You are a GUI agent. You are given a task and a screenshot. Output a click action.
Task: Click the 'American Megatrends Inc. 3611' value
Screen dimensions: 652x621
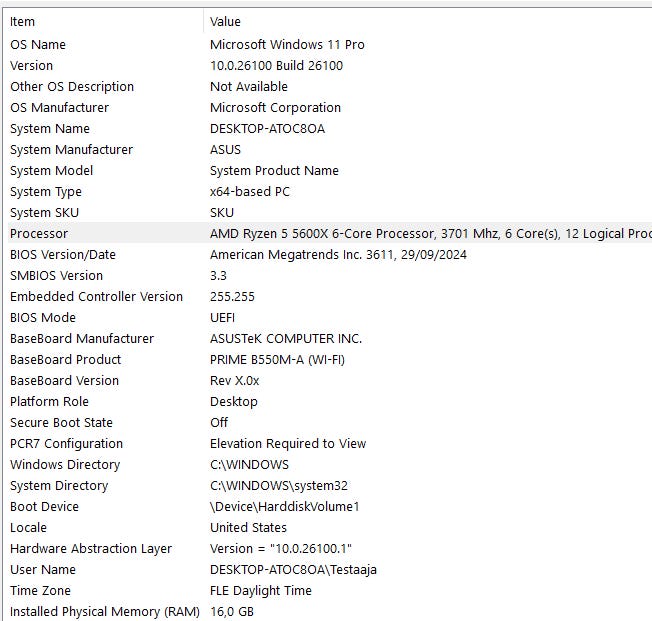pos(338,255)
